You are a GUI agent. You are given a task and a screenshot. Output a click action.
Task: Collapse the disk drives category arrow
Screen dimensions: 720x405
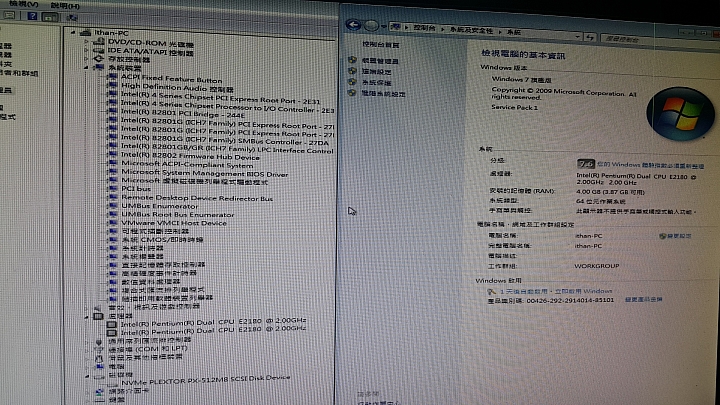tap(86, 376)
